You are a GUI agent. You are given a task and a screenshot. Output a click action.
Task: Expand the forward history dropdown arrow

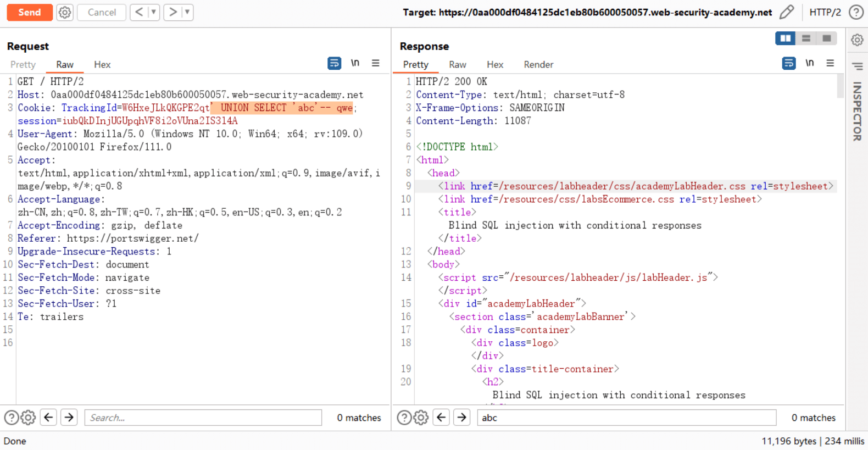tap(187, 12)
